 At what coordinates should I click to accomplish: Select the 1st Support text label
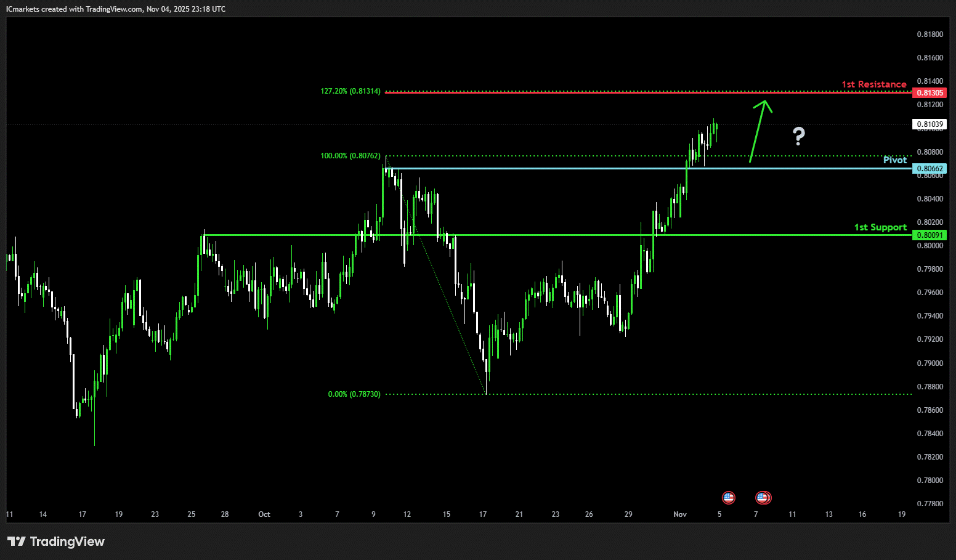880,227
